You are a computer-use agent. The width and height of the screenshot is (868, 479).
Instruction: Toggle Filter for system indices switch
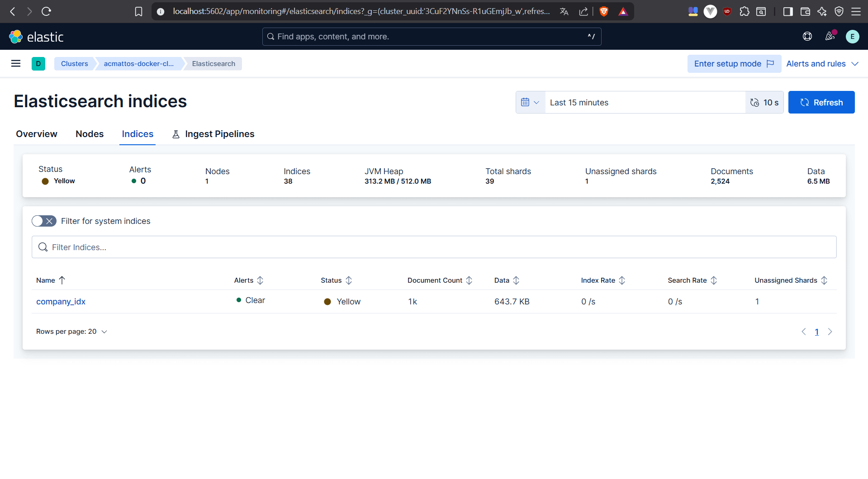coord(44,221)
